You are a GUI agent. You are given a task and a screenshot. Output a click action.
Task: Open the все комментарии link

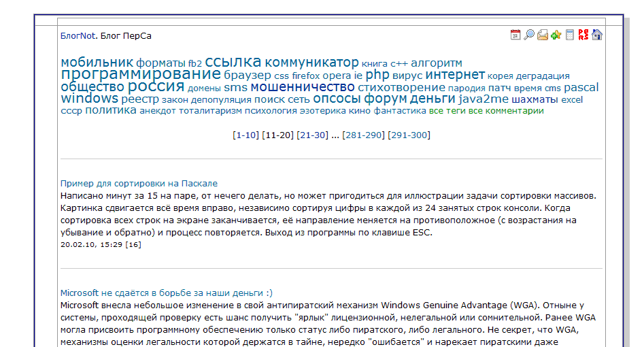coord(506,111)
